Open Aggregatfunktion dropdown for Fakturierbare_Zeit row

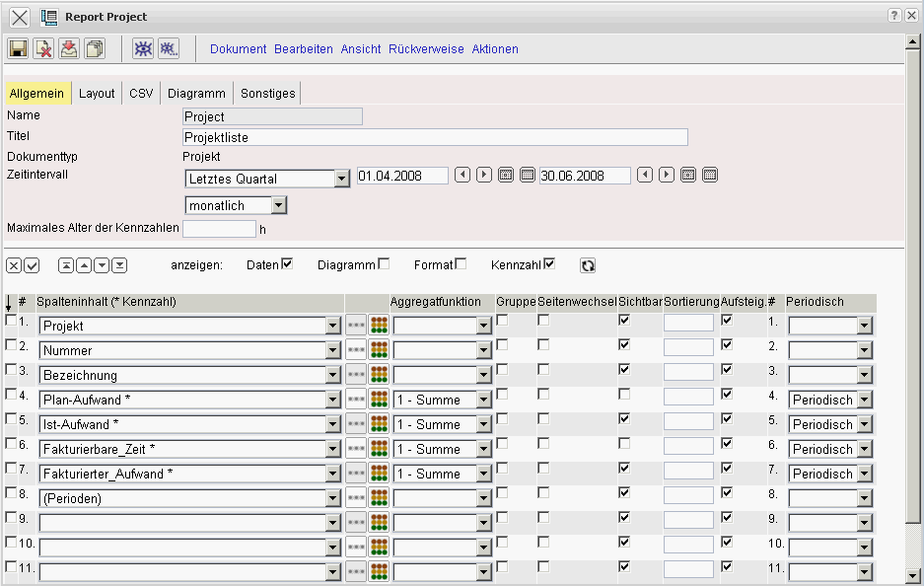[483, 449]
